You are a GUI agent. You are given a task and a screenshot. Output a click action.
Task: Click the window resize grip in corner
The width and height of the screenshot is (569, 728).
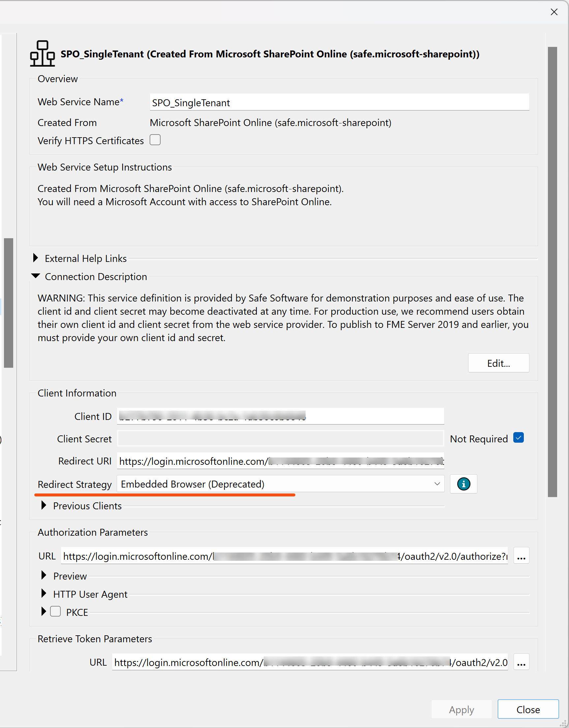click(563, 723)
